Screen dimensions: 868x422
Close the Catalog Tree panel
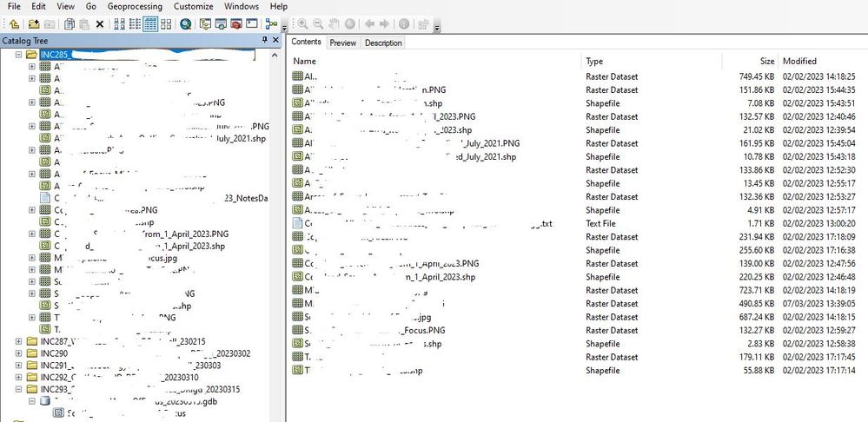tap(275, 40)
